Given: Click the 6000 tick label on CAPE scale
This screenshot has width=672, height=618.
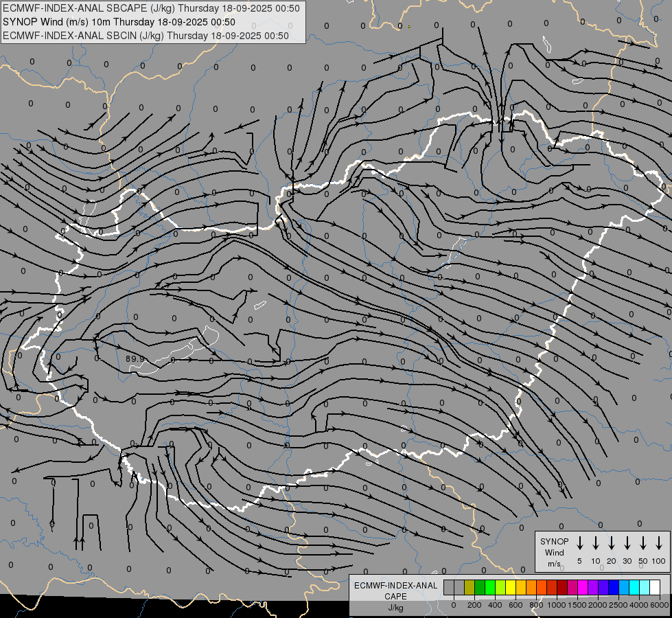Looking at the screenshot, I should tap(659, 605).
